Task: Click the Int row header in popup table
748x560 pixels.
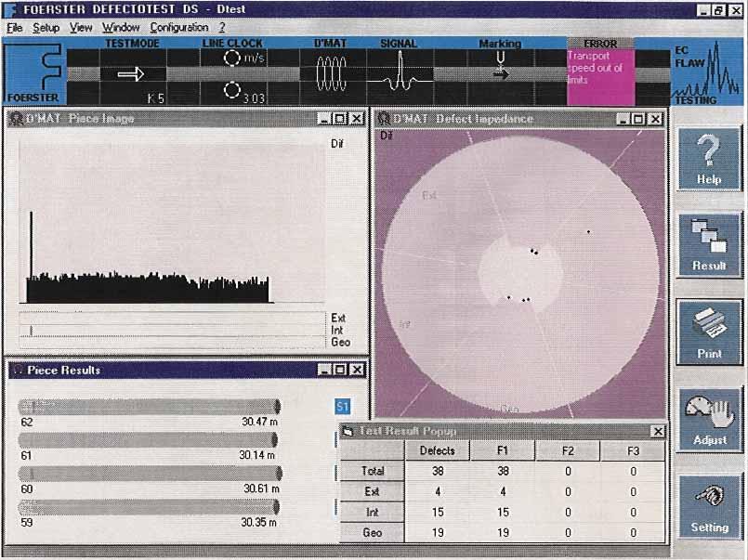Action: [373, 512]
